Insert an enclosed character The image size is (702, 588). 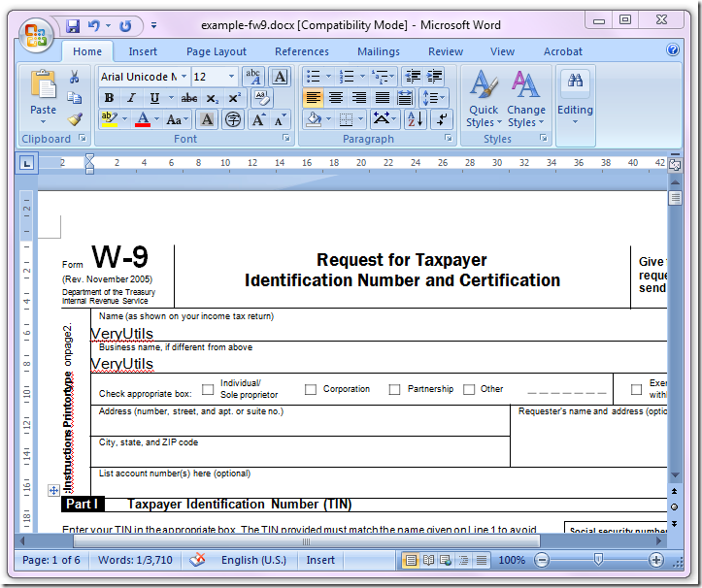(233, 119)
